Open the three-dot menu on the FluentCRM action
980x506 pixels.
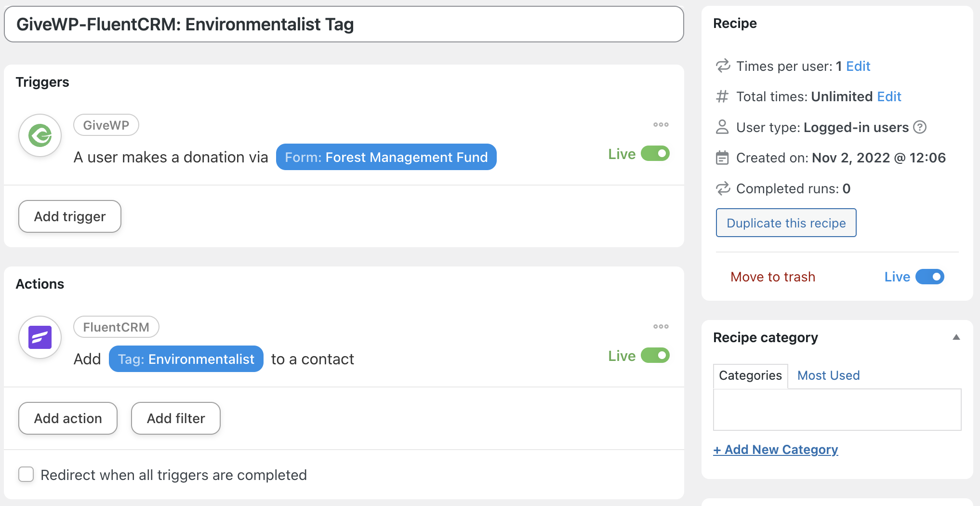(661, 326)
